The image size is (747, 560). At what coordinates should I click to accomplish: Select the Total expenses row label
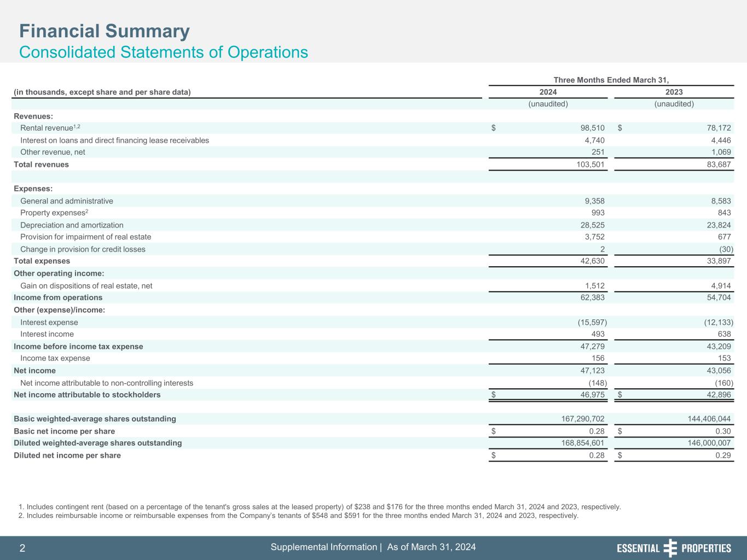click(42, 261)
